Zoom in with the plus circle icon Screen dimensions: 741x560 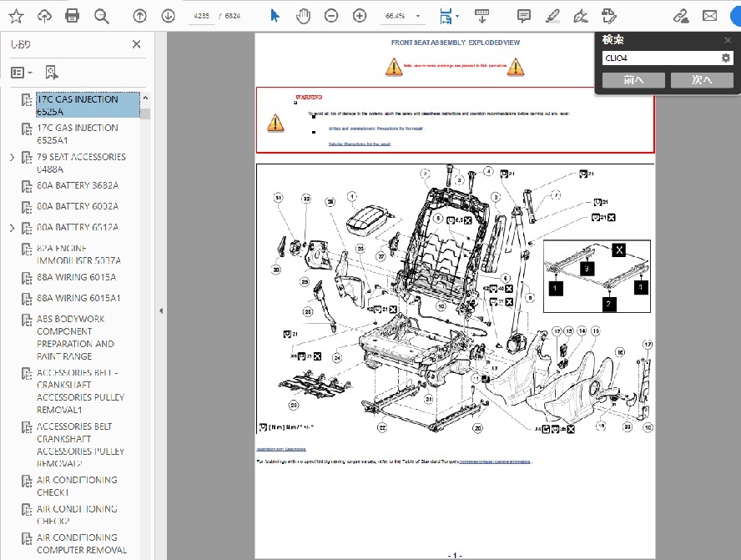click(360, 16)
